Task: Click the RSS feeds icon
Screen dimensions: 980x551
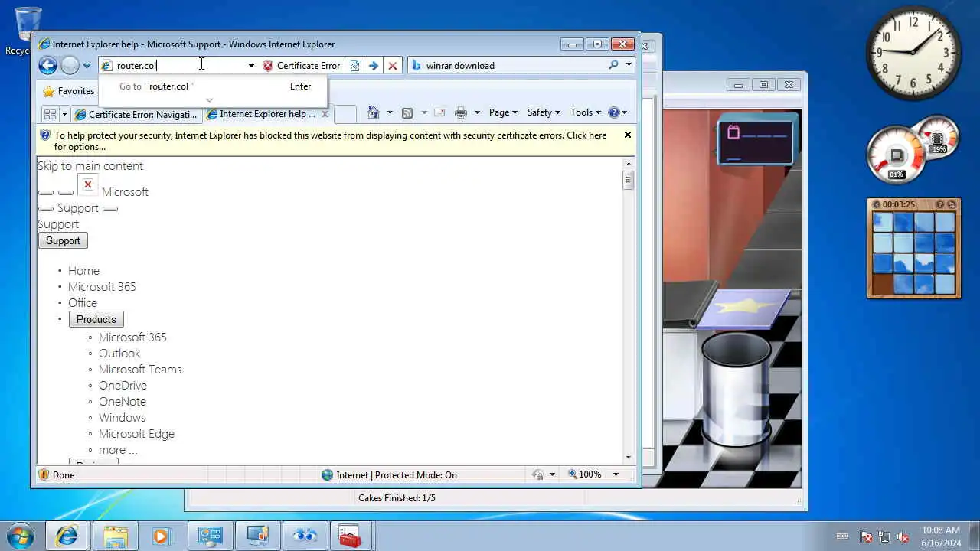Action: click(407, 112)
